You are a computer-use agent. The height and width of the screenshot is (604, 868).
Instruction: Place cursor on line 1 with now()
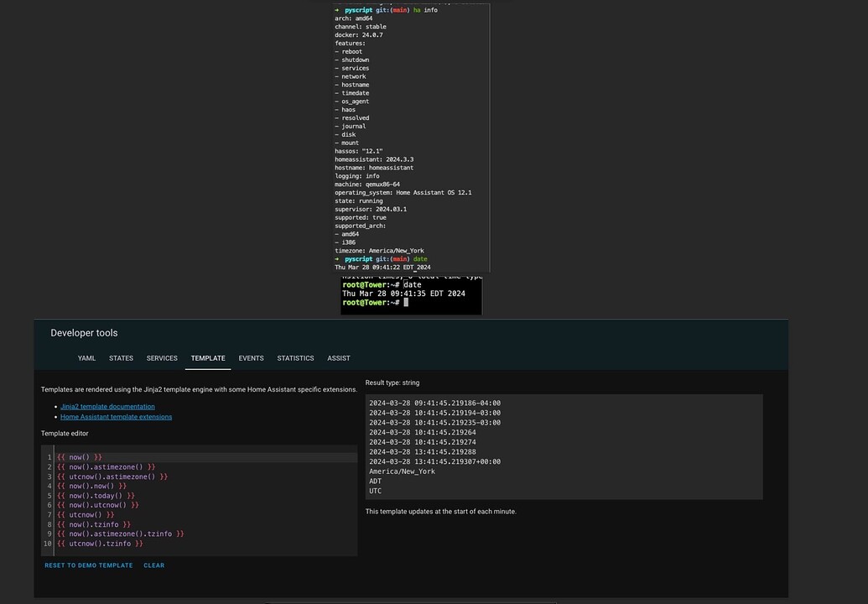[x=80, y=456]
